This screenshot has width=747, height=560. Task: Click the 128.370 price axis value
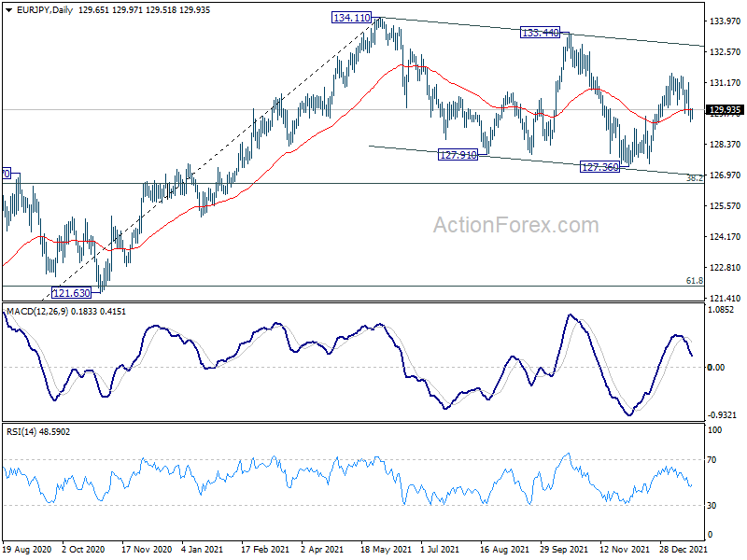coord(726,145)
